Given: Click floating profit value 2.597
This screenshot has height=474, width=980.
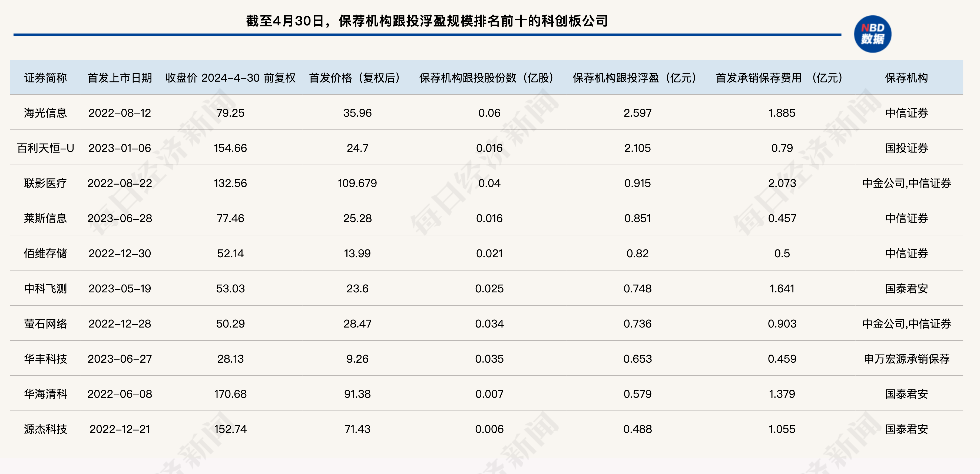Looking at the screenshot, I should tap(637, 113).
